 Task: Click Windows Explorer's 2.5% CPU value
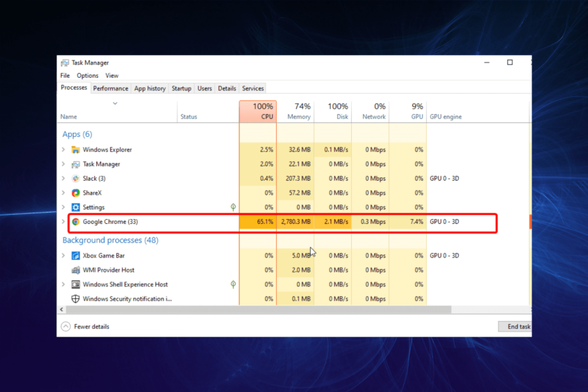point(267,149)
